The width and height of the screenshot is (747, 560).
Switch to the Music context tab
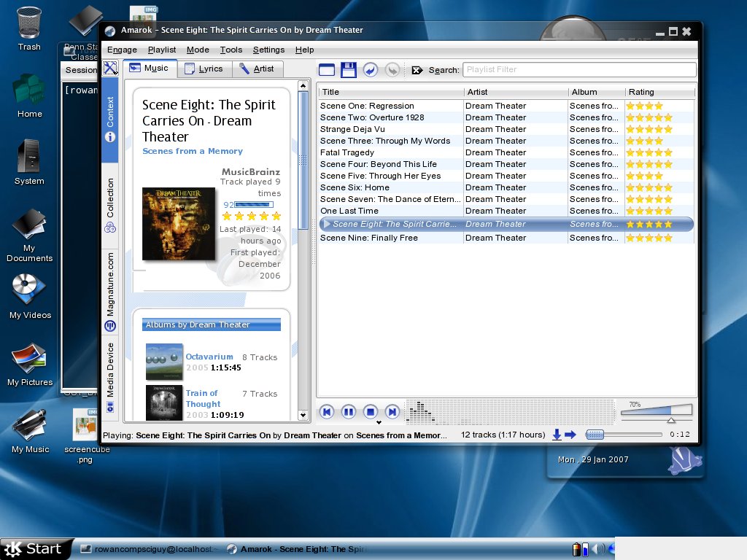pyautogui.click(x=150, y=68)
